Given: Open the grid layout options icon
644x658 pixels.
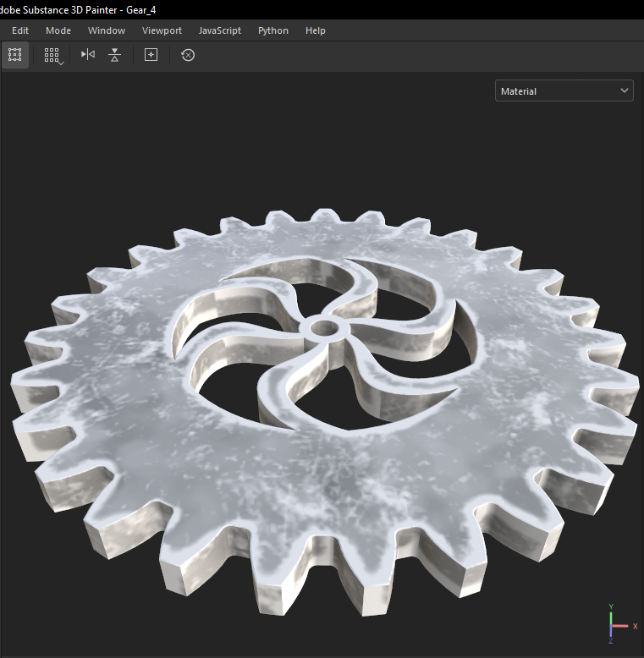Looking at the screenshot, I should click(x=53, y=55).
